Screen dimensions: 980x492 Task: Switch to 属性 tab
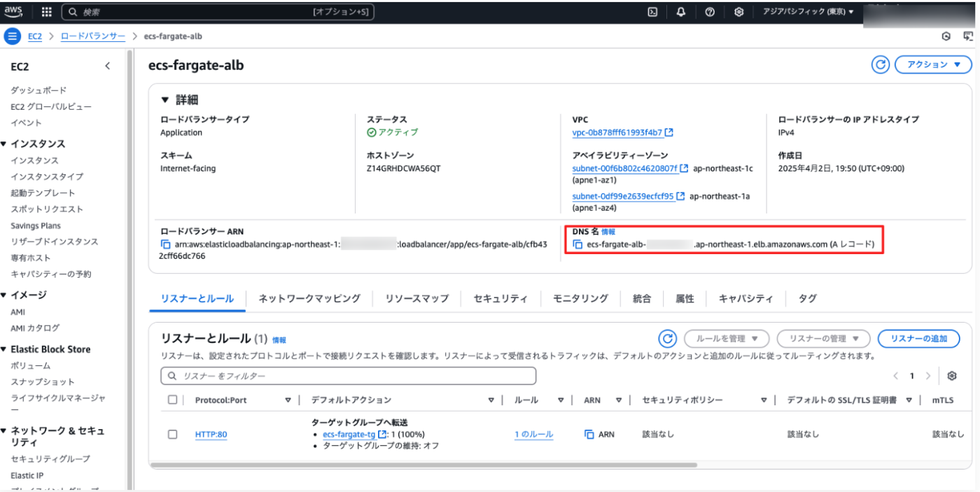(685, 299)
